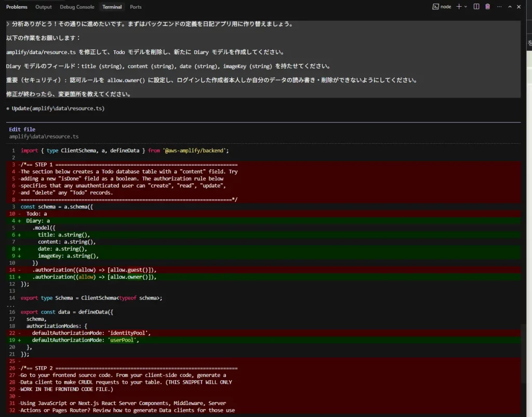Kill the terminal using the trash icon
532x417 pixels.
[x=487, y=7]
